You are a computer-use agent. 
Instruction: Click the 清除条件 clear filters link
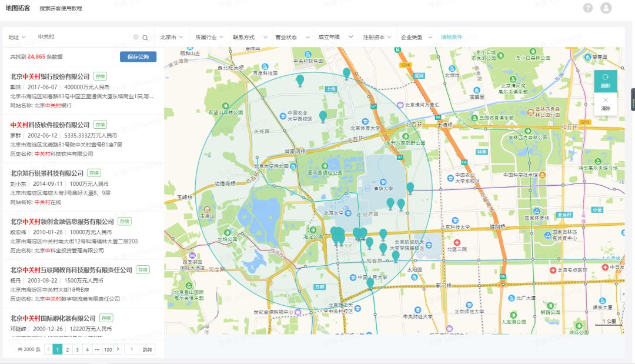coord(452,37)
